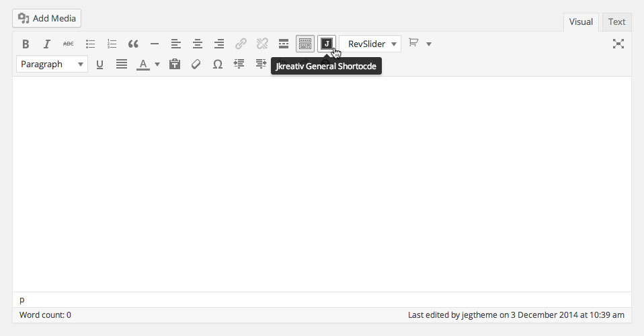644x336 pixels.
Task: Toggle italic text formatting
Action: pos(47,44)
